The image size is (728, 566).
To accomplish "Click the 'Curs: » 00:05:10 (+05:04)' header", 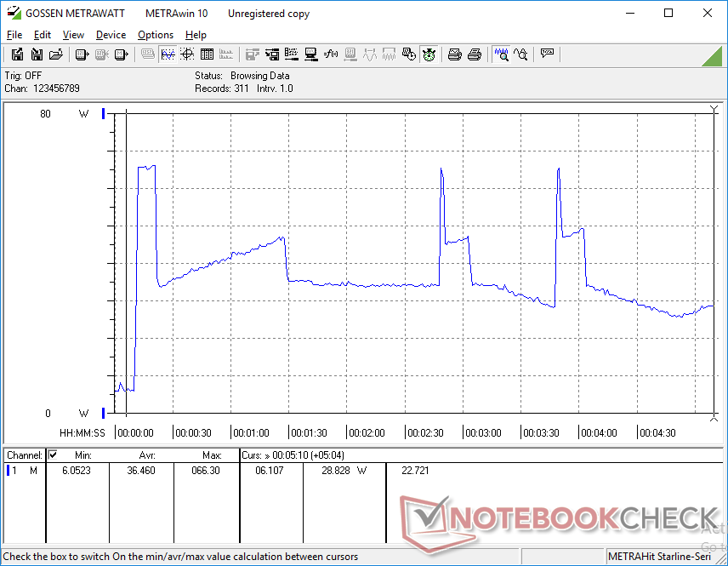I will click(x=293, y=455).
